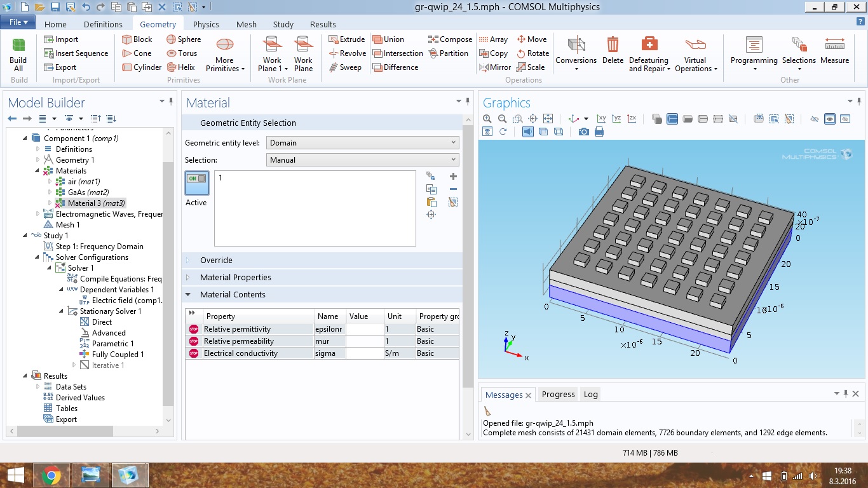The image size is (868, 488).
Task: Switch to the Definitions ribbon tab
Action: click(x=103, y=24)
